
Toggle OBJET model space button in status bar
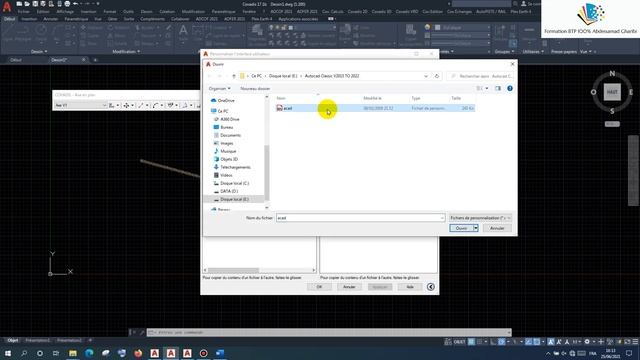coord(459,342)
